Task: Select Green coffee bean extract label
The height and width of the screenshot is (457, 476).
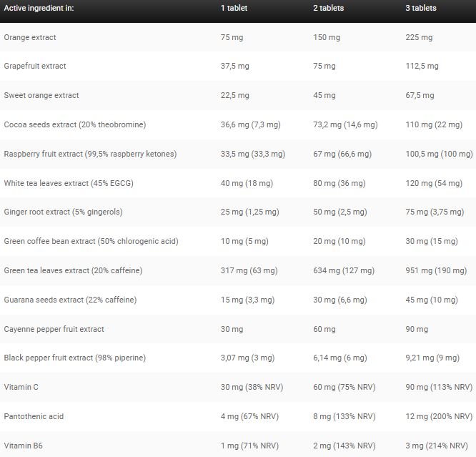Action: 91,241
